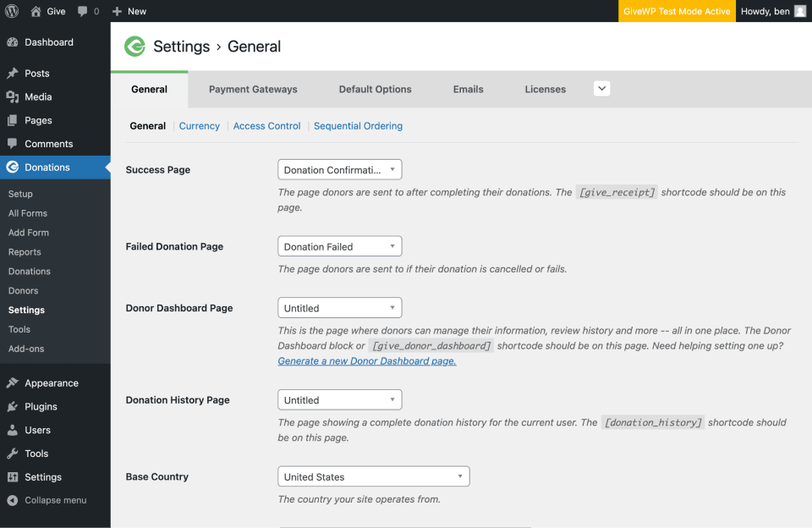The height and width of the screenshot is (528, 812).
Task: Click GiveWP Test Mode Active notice
Action: click(x=677, y=11)
